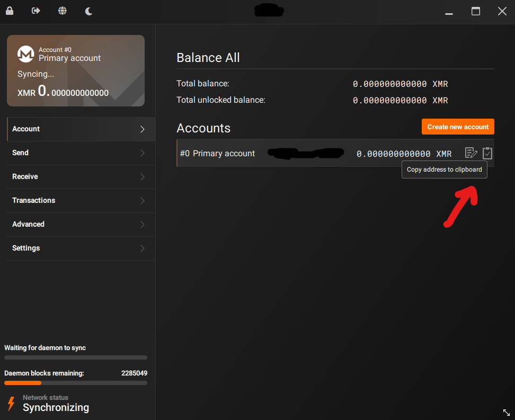Open the Transactions page
515x420 pixels.
(x=34, y=200)
